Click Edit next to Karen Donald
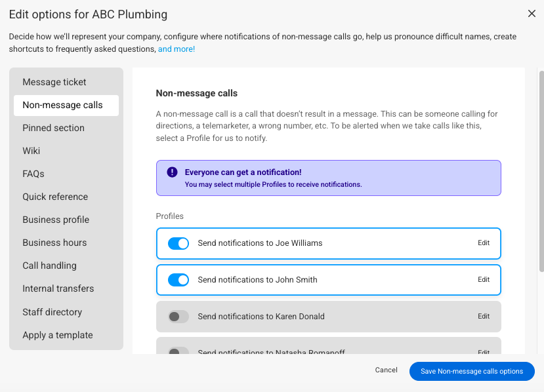Screen dimensions: 544x392 pyautogui.click(x=484, y=317)
